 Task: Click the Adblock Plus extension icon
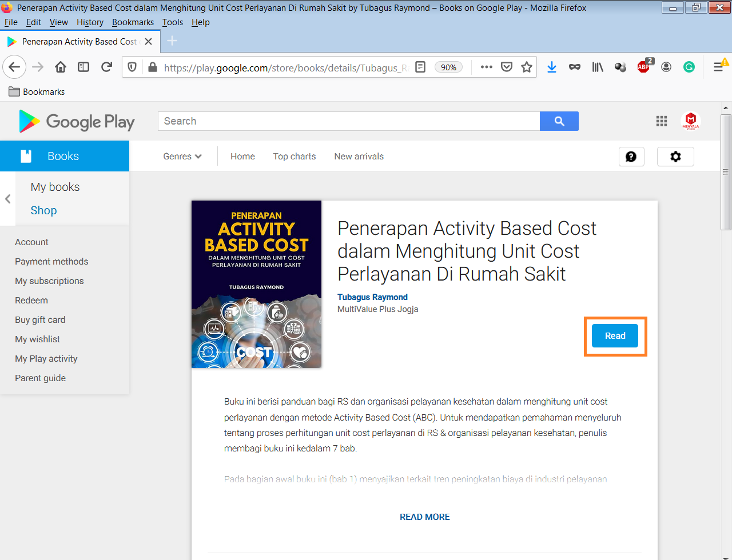(x=643, y=67)
